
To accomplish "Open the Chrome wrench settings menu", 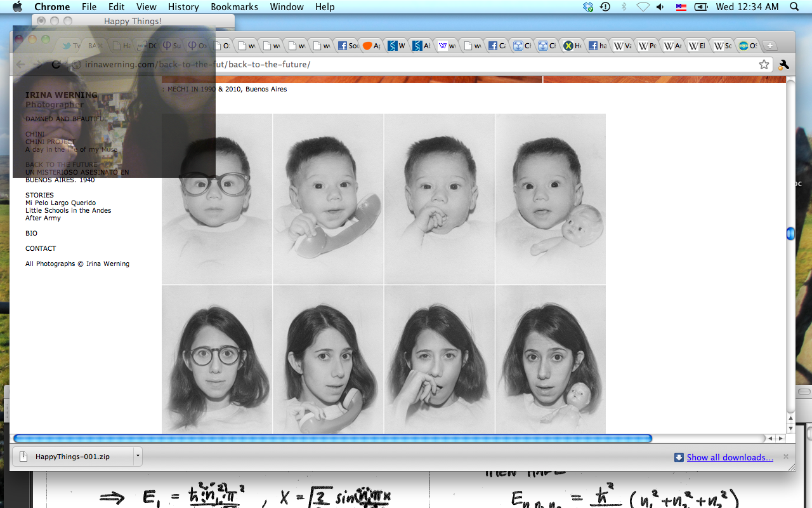I will [783, 64].
